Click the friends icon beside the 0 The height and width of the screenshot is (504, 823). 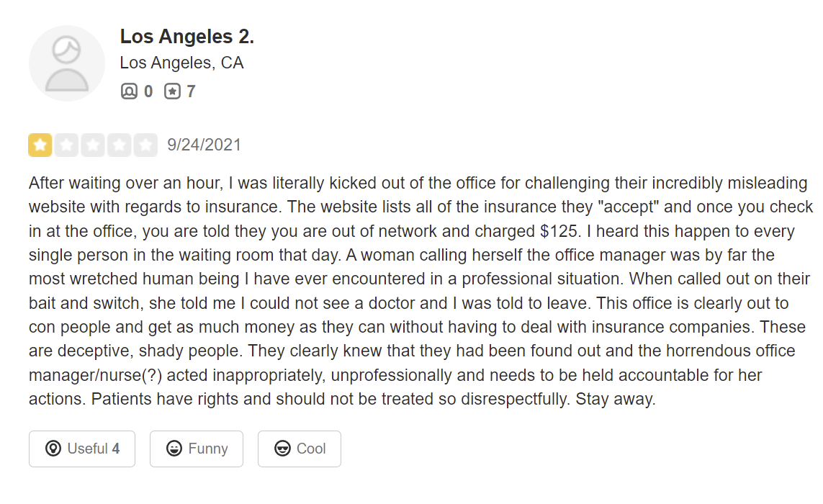pos(129,91)
